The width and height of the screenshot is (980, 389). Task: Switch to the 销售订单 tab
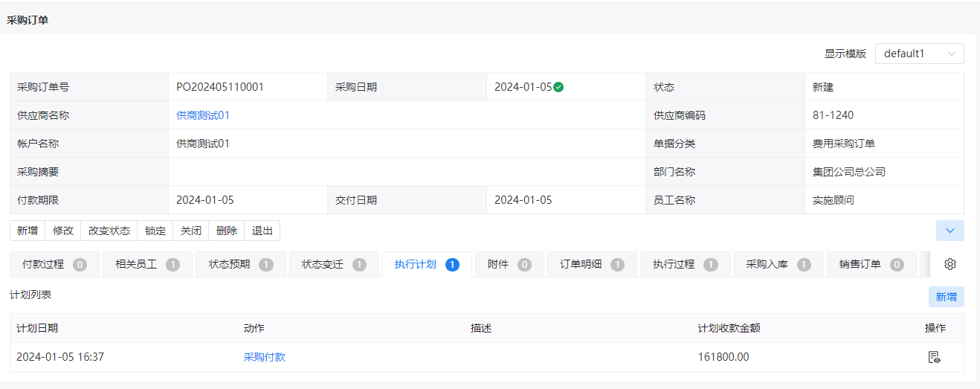click(871, 264)
